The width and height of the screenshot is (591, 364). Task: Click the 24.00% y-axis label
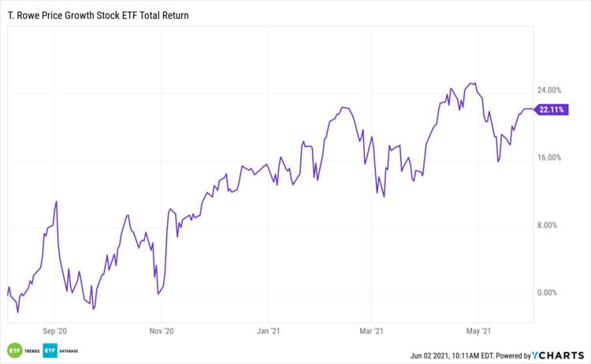pos(549,90)
